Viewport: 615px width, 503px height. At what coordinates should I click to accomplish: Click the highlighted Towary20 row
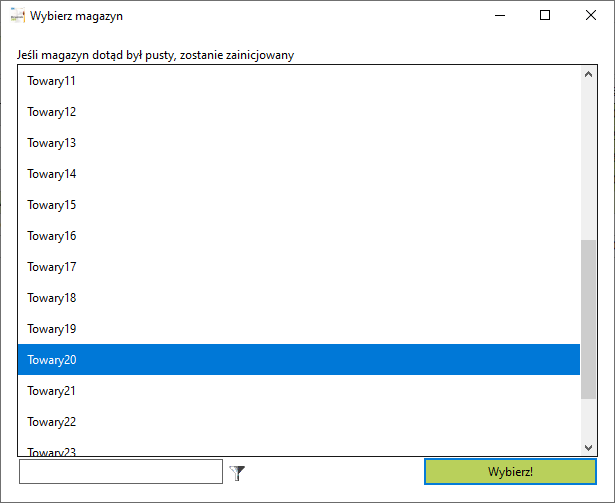(299, 360)
